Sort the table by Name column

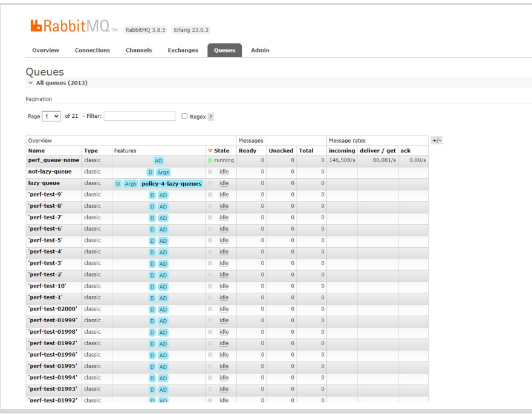36,150
